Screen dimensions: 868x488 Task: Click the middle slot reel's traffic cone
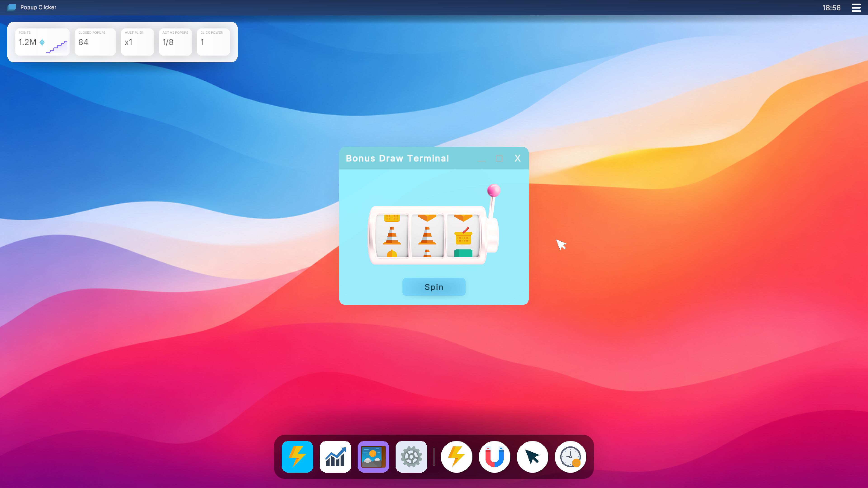[x=427, y=235]
